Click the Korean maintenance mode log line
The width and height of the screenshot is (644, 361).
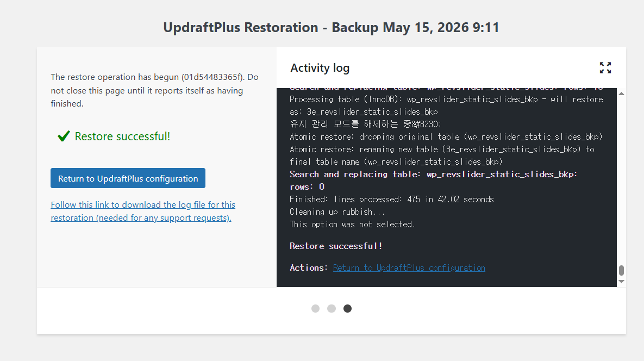click(366, 124)
